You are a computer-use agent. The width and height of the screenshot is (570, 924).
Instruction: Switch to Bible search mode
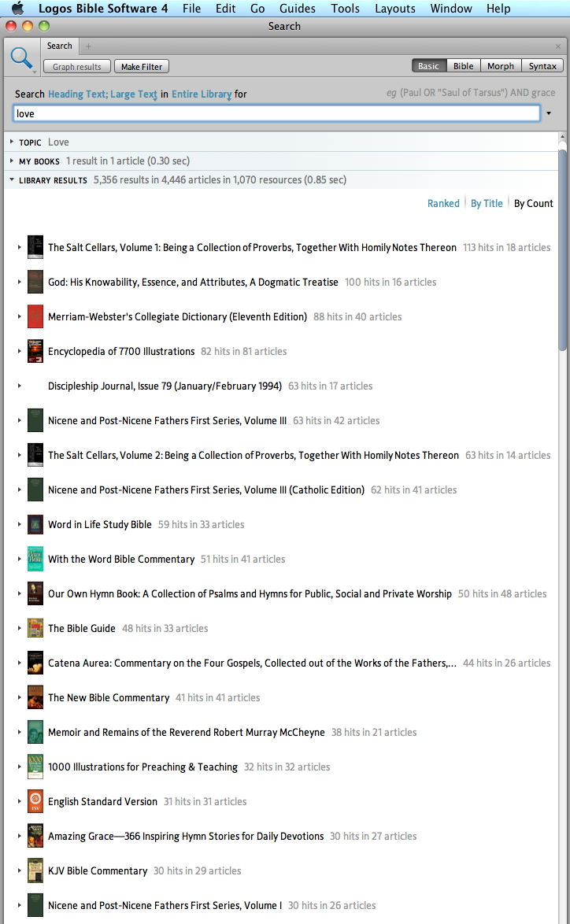tap(463, 66)
